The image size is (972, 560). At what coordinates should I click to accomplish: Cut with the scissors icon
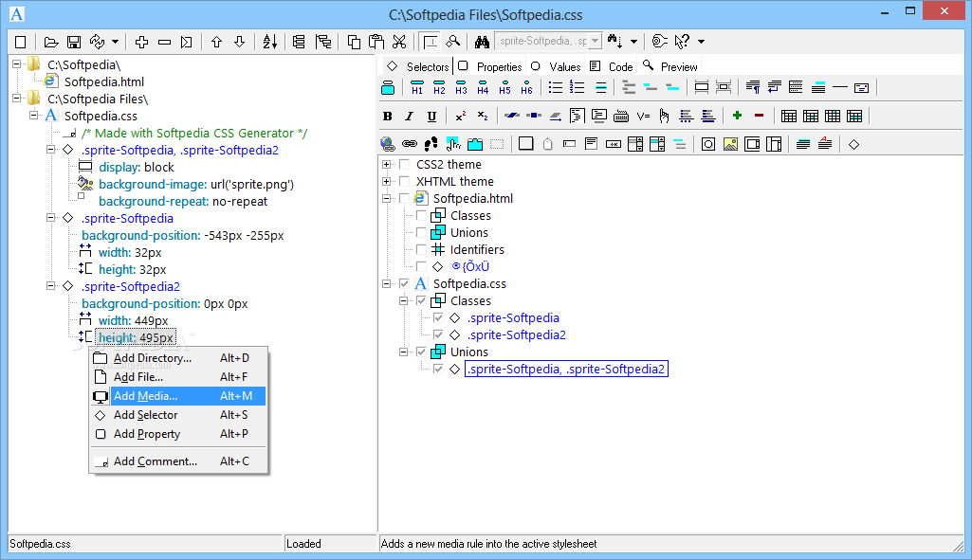coord(399,42)
